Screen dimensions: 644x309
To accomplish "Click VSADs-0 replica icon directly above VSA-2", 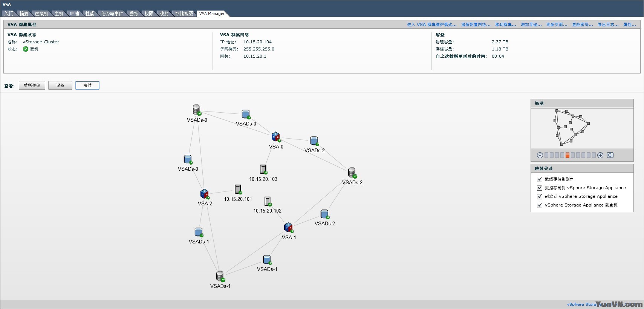I will (188, 159).
